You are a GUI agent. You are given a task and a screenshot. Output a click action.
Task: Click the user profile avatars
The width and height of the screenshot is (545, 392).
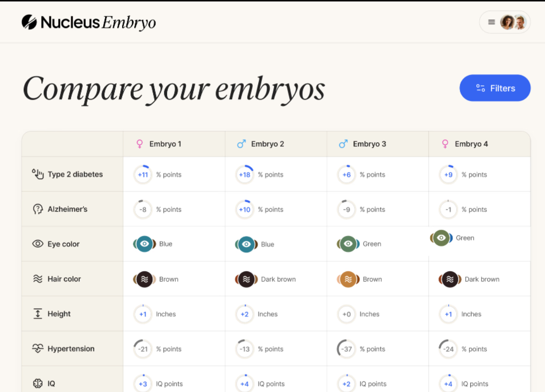pos(514,22)
